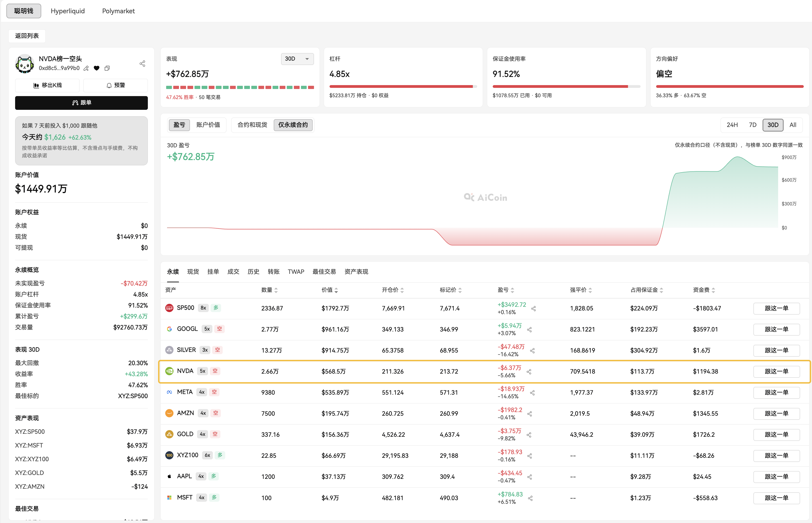Click the MSFT asset logo
This screenshot has height=523, width=812.
[x=169, y=498]
